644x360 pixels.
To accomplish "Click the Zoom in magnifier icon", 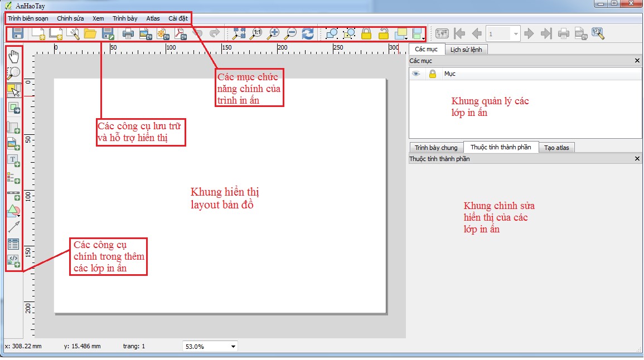I will (x=273, y=33).
